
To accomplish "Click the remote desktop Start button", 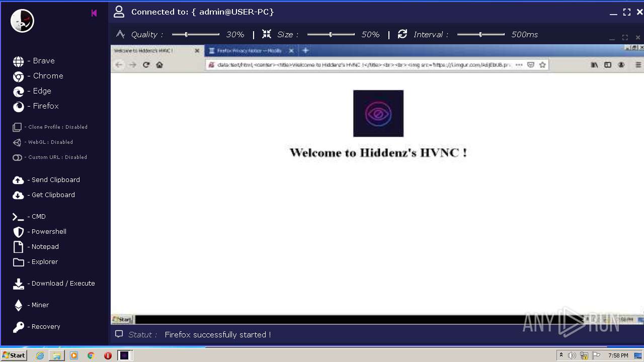I will click(122, 319).
